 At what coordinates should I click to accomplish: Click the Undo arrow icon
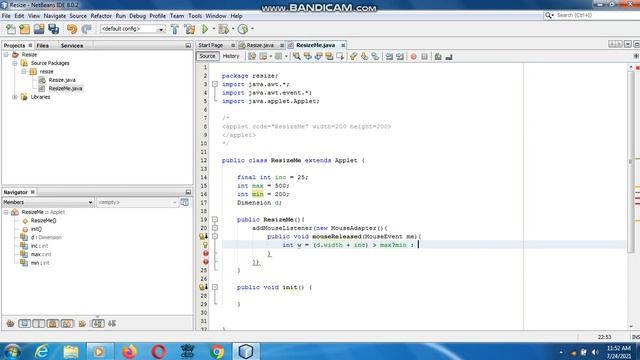click(72, 29)
